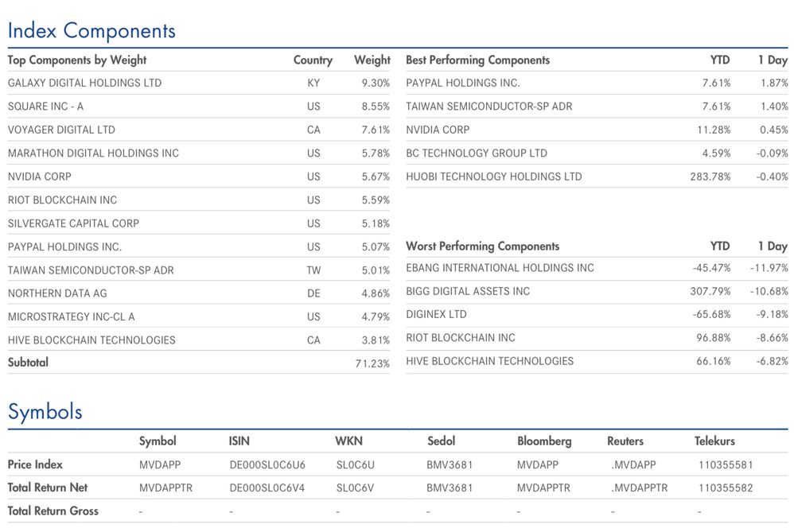Image resolution: width=794 pixels, height=532 pixels.
Task: Open Voyager Digital Ltd in top components
Action: point(61,130)
